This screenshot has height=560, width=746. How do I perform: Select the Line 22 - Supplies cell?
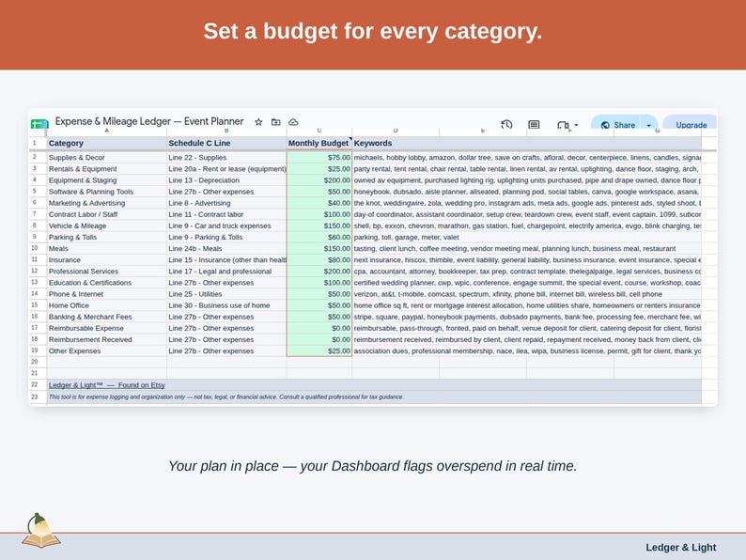pos(226,158)
